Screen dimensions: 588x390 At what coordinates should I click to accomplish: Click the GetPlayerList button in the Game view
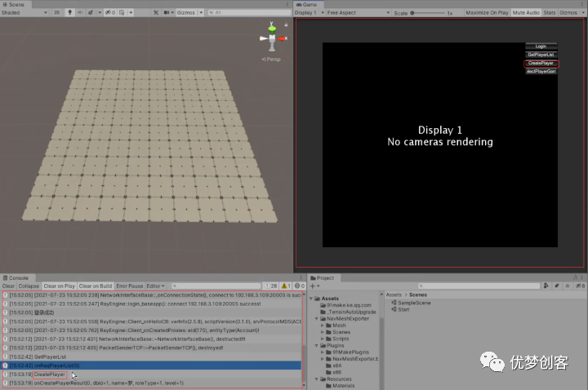541,55
